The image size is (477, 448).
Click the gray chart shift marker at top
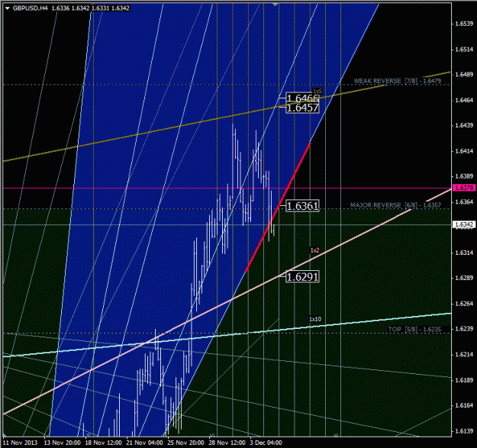(x=276, y=5)
